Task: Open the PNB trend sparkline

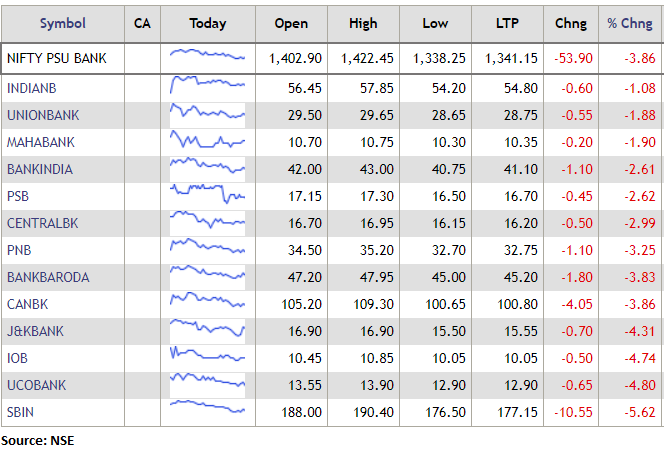Action: 207,249
